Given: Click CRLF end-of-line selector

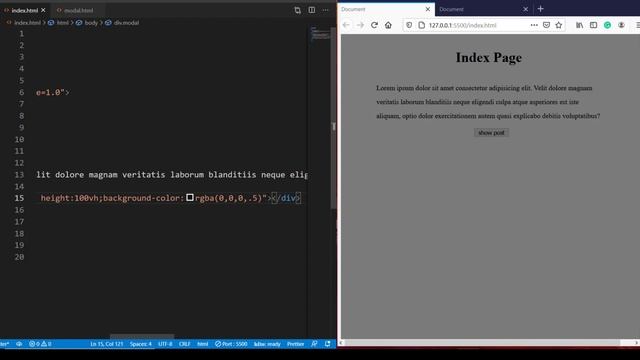Looking at the screenshot, I should 184,344.
